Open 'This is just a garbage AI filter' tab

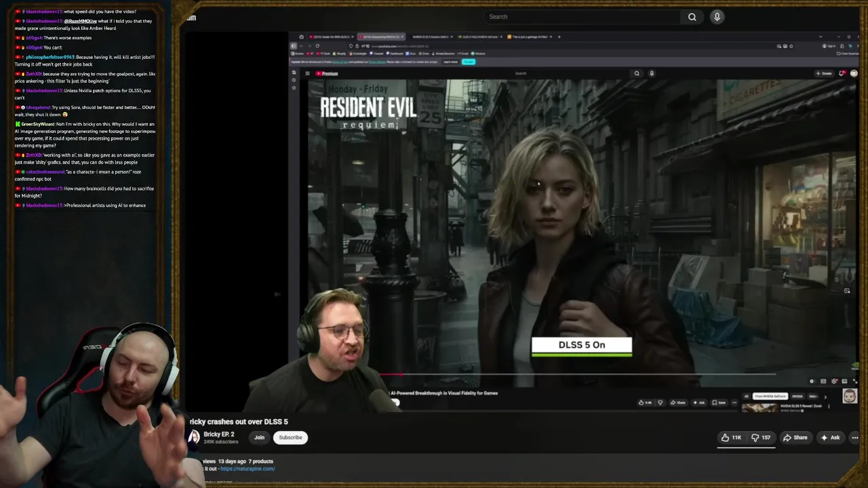point(530,37)
